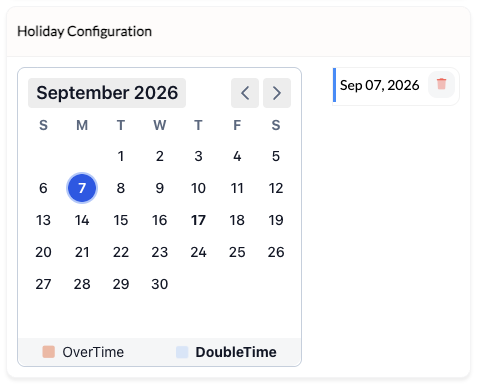
Task: Choose September 22 on the calendar
Action: coord(121,252)
